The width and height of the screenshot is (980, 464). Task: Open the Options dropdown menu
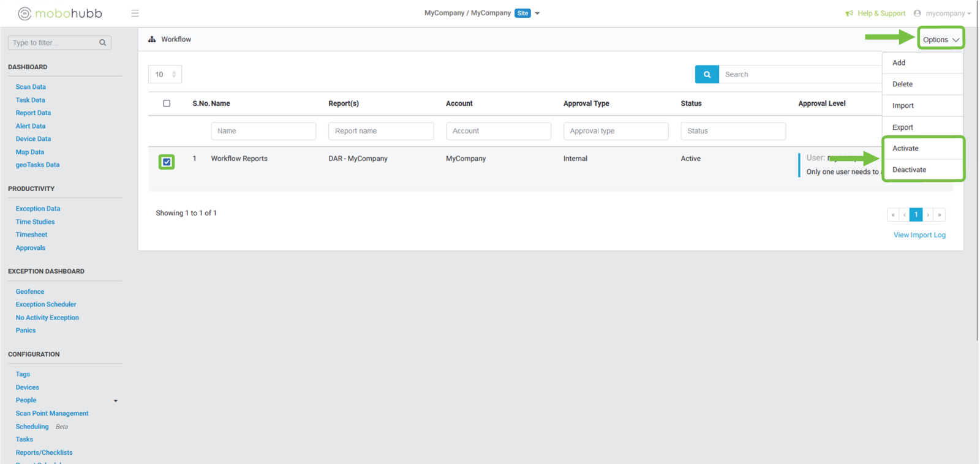[940, 40]
